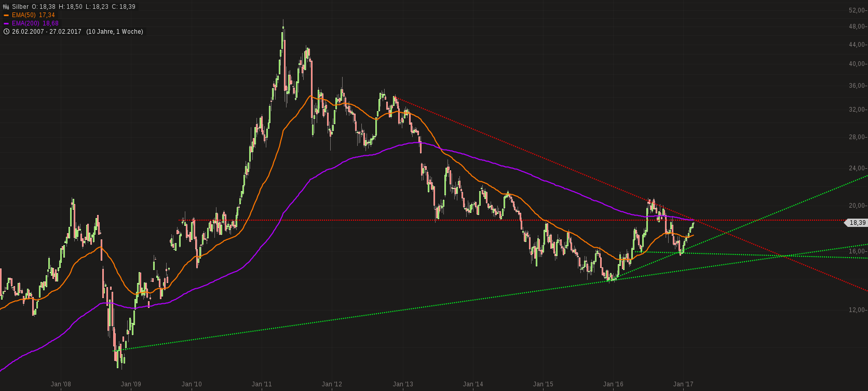Click the Jan '09 time axis label

click(x=131, y=384)
